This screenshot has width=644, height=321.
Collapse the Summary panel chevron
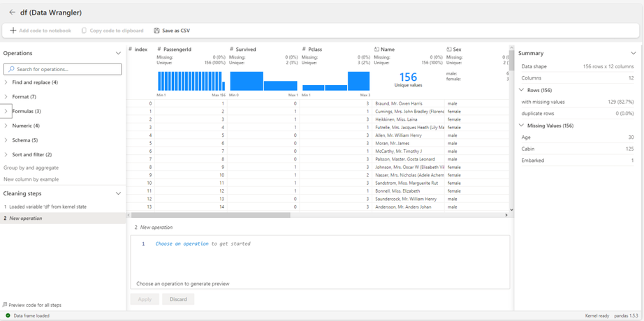point(633,53)
